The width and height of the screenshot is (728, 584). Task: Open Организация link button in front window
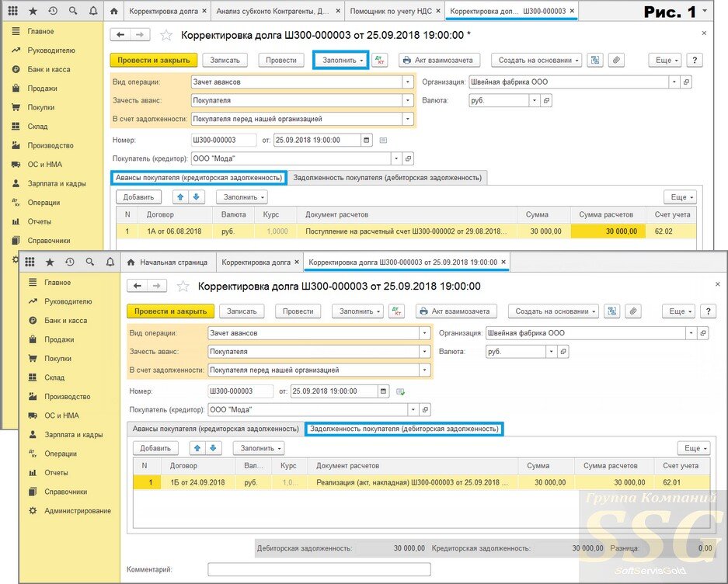[703, 333]
